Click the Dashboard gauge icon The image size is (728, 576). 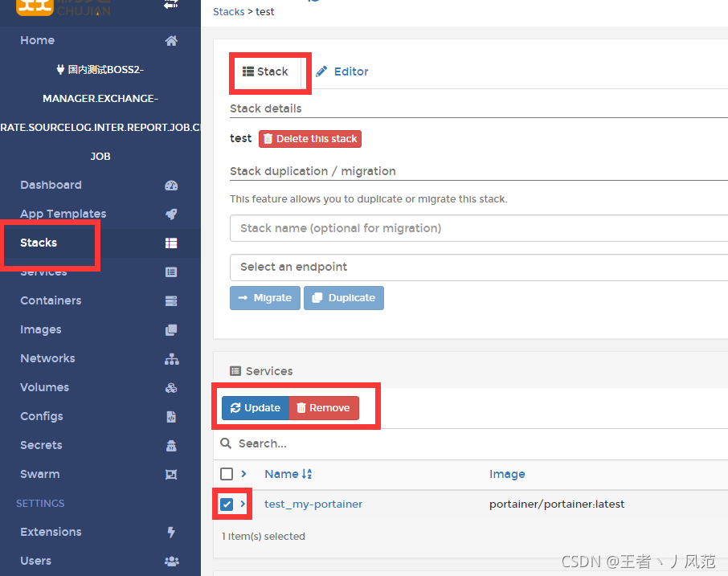pos(171,186)
